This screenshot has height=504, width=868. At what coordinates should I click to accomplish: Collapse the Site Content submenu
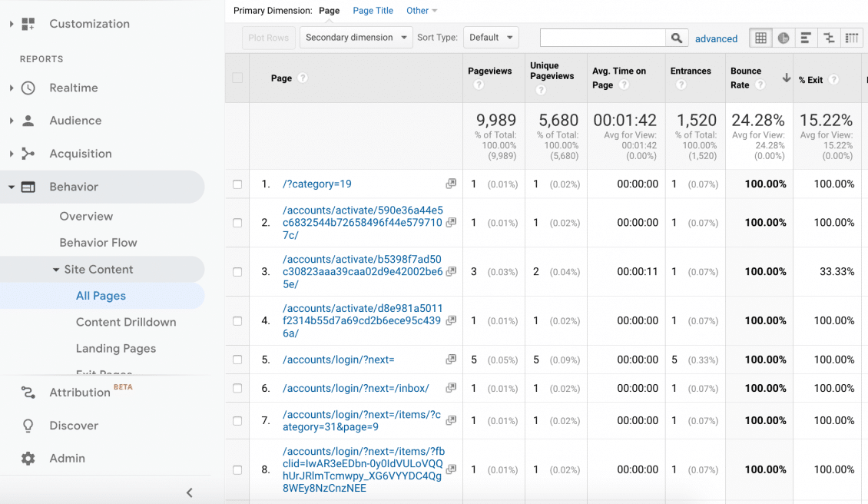tap(56, 270)
